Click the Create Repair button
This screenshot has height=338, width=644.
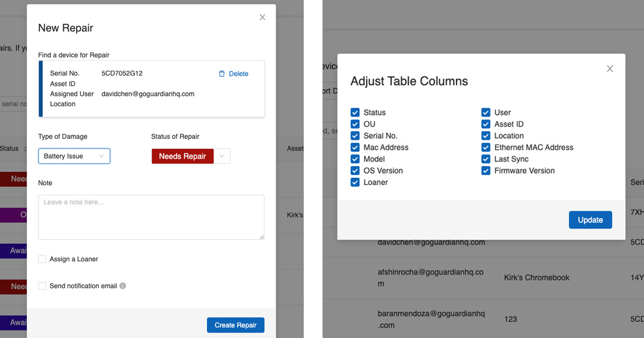point(236,325)
